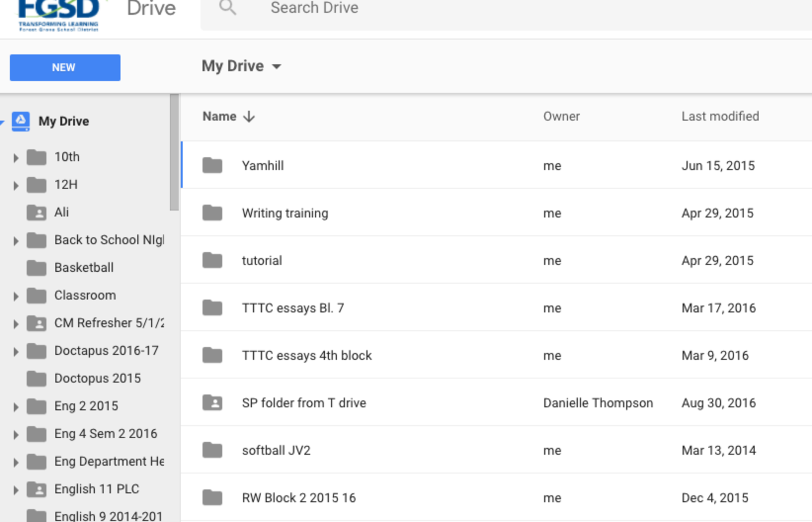Click the sidebar vertical scrollbar
812x522 pixels.
coord(174,153)
